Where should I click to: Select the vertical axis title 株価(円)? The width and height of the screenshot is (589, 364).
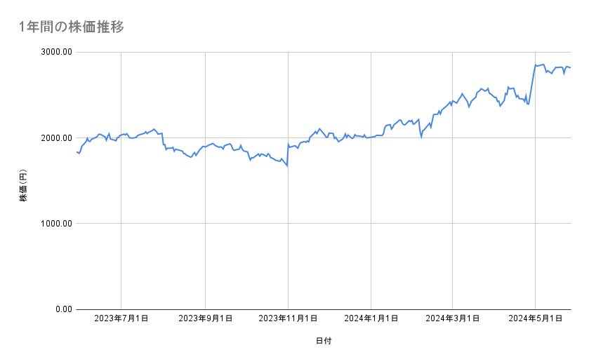point(23,186)
